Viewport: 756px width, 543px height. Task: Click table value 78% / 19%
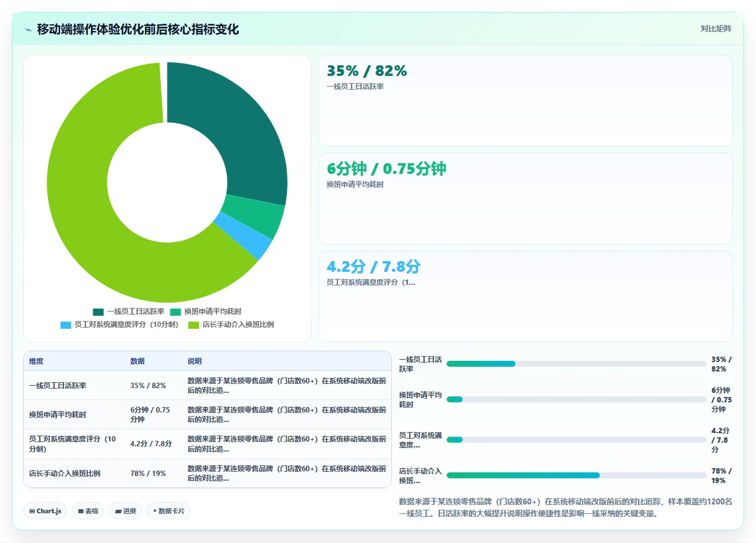tap(148, 473)
